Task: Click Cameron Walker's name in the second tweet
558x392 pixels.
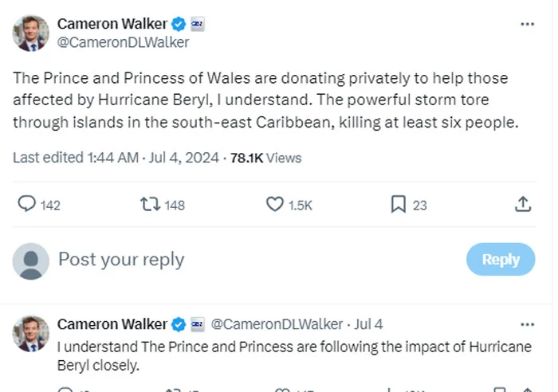Action: (x=112, y=324)
